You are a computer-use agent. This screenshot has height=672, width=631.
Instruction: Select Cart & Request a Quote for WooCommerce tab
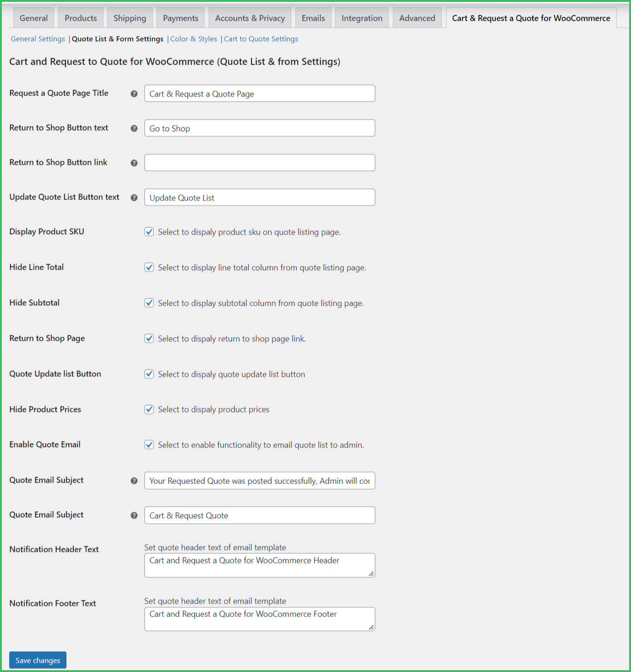pyautogui.click(x=531, y=18)
